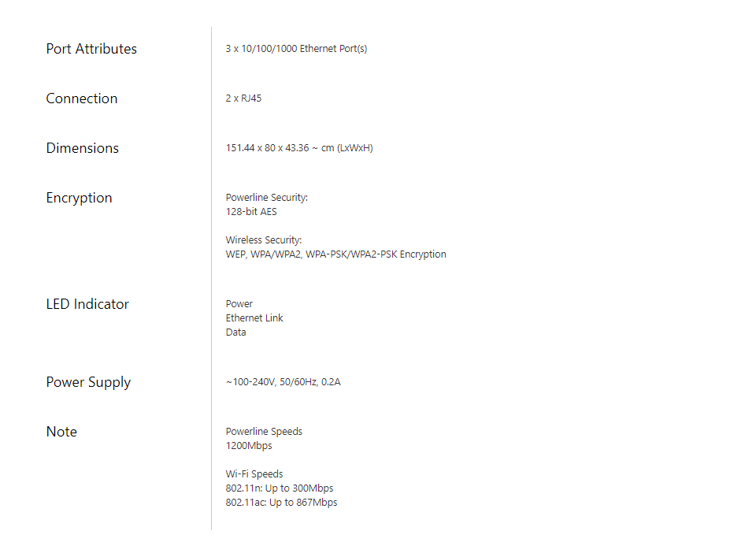
Task: Click the ~100-240V, 50/60Hz, 0.2A value
Action: click(x=283, y=382)
